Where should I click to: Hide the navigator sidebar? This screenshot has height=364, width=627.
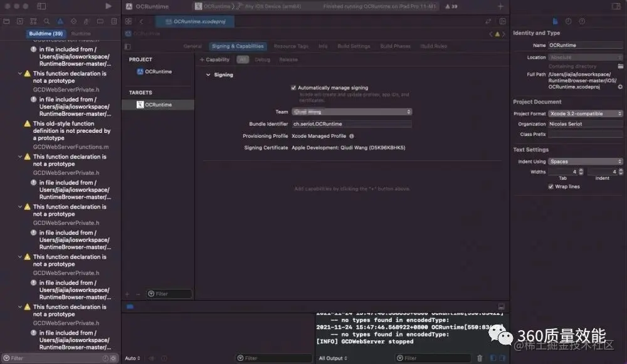[41, 6]
